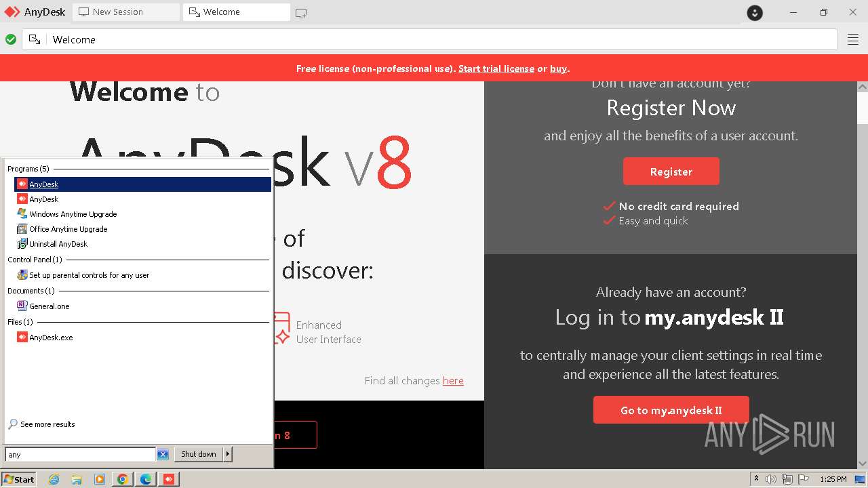Click the Easy and quick text

pyautogui.click(x=653, y=221)
